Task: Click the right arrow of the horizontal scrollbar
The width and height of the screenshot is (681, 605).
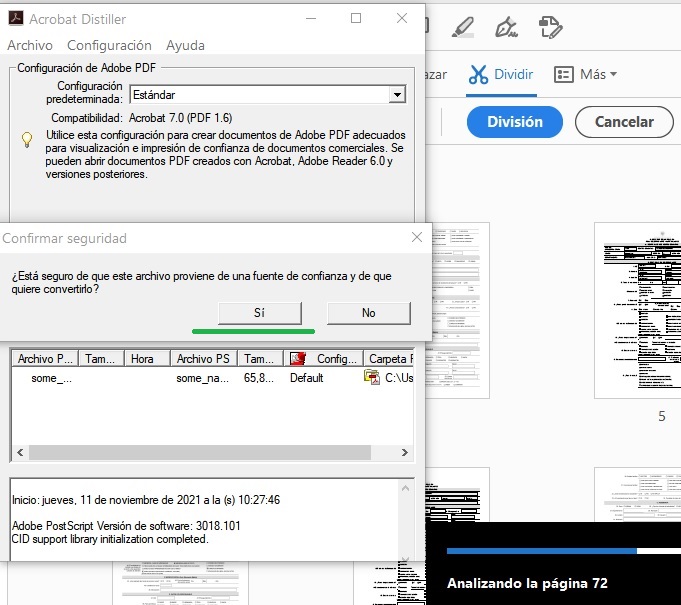Action: click(x=405, y=452)
